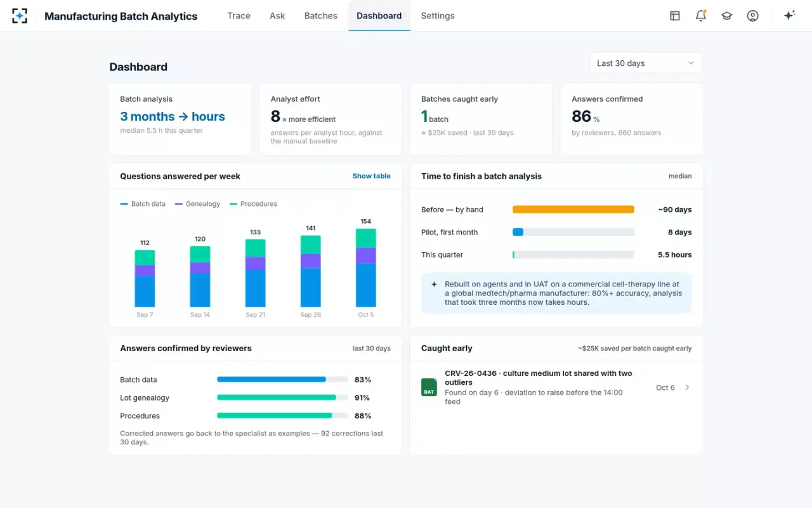
Task: Select the Dashboard tab
Action: coord(379,16)
